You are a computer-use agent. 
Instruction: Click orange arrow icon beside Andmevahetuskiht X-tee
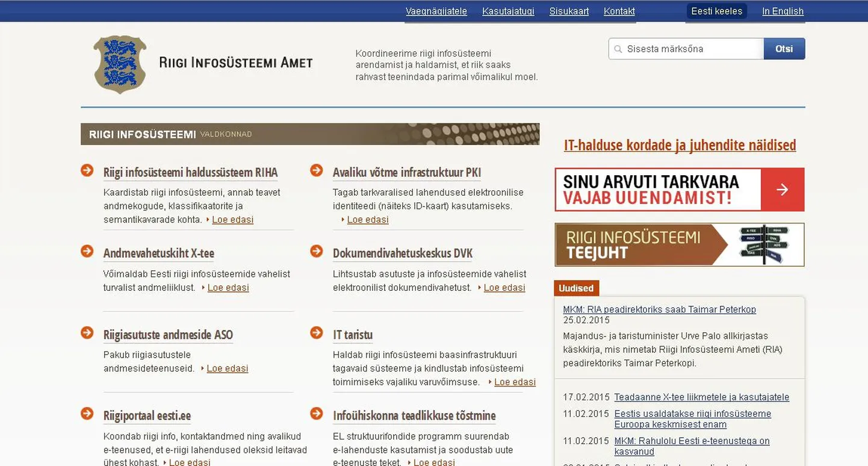87,251
